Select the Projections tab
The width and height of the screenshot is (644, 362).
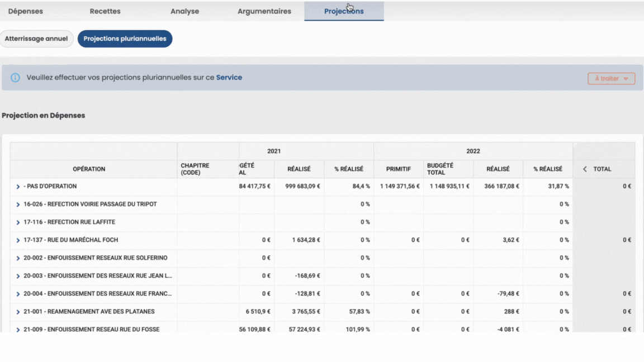point(344,11)
